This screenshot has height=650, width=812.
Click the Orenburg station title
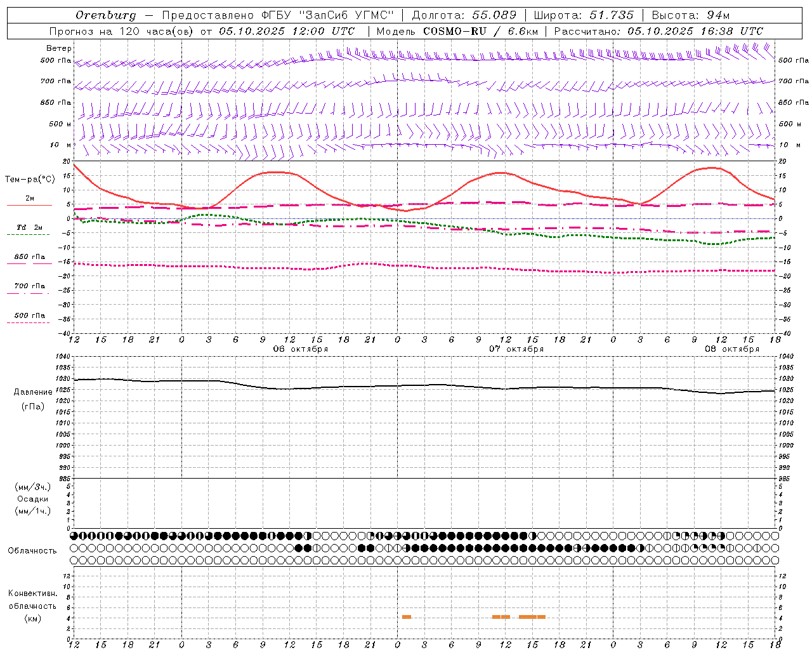[105, 15]
